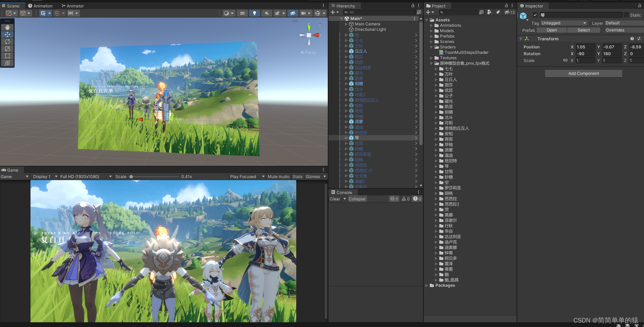This screenshot has width=644, height=327.
Task: Open the Clear dropdown arrow in Console
Action: click(345, 199)
